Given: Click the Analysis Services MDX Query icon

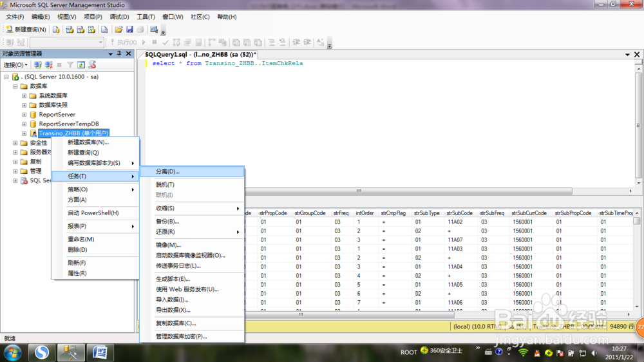Looking at the screenshot, I should pyautogui.click(x=70, y=30).
